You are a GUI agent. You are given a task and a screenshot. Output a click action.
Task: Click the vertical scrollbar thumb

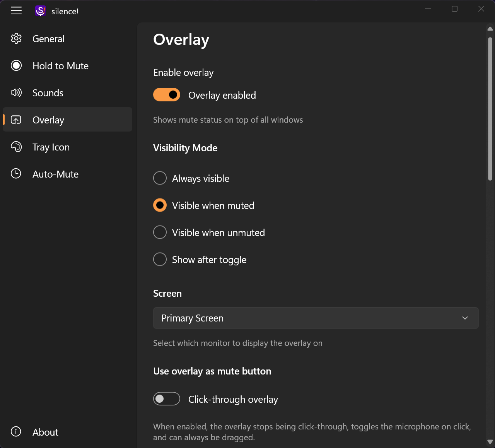(490, 108)
